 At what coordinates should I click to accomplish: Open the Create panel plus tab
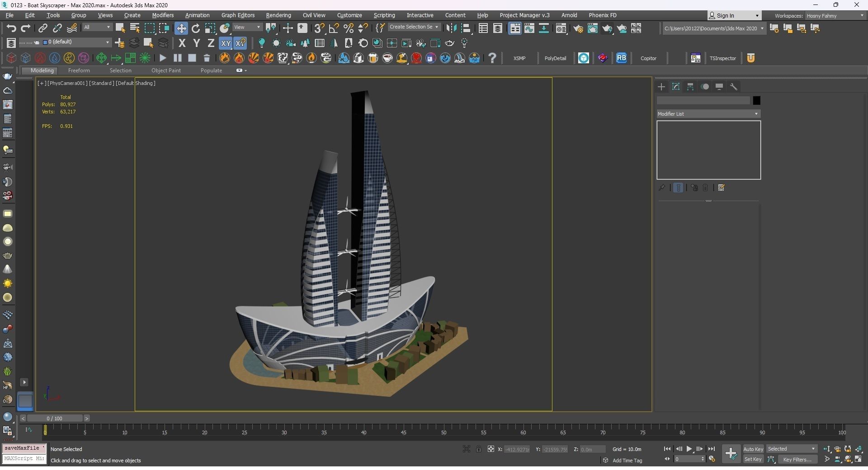(x=661, y=87)
